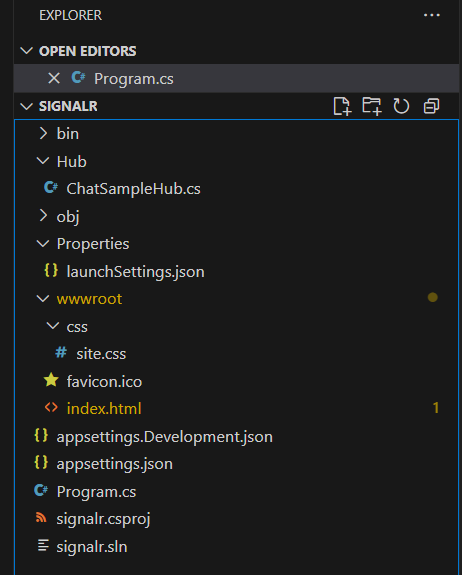Select the Properties folder label
The width and height of the screenshot is (462, 575).
click(x=93, y=244)
